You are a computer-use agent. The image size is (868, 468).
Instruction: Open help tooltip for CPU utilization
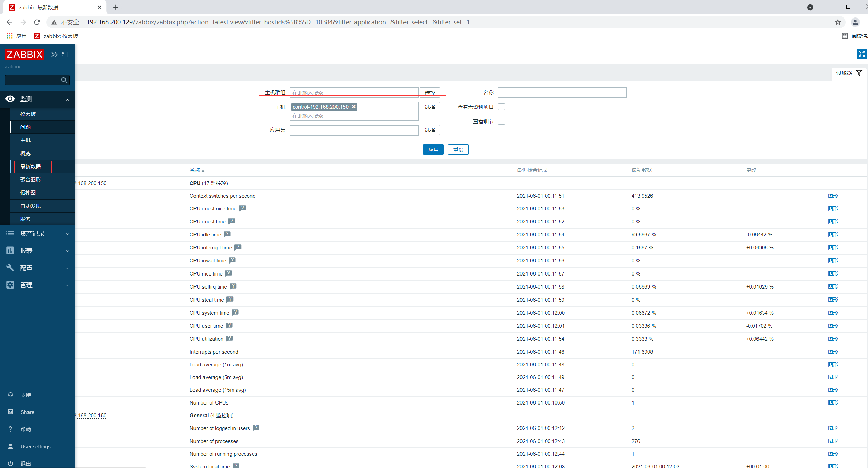(x=229, y=339)
